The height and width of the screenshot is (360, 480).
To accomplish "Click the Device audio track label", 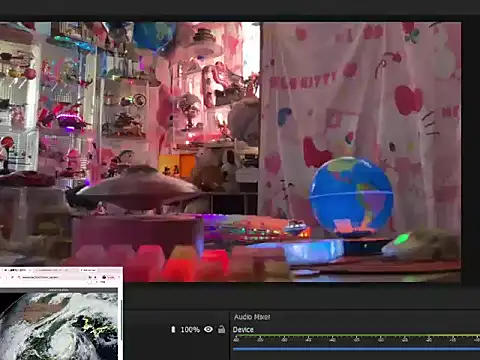I will click(243, 330).
